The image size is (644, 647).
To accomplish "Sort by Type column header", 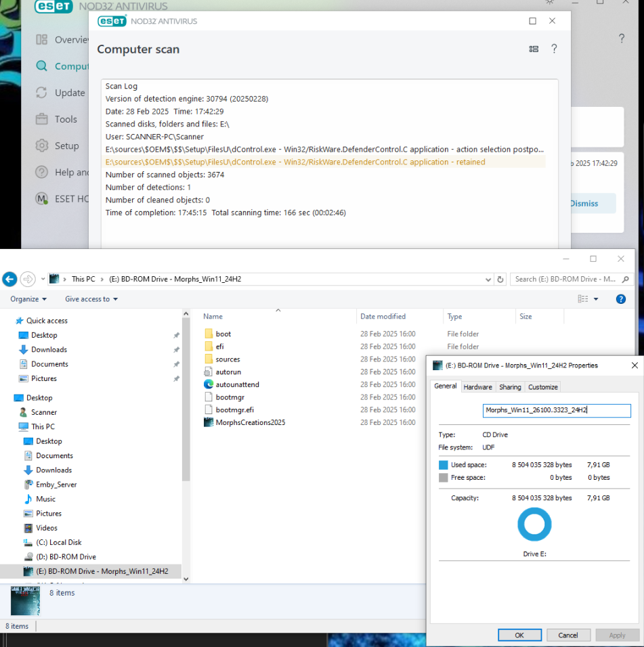I will pyautogui.click(x=454, y=317).
